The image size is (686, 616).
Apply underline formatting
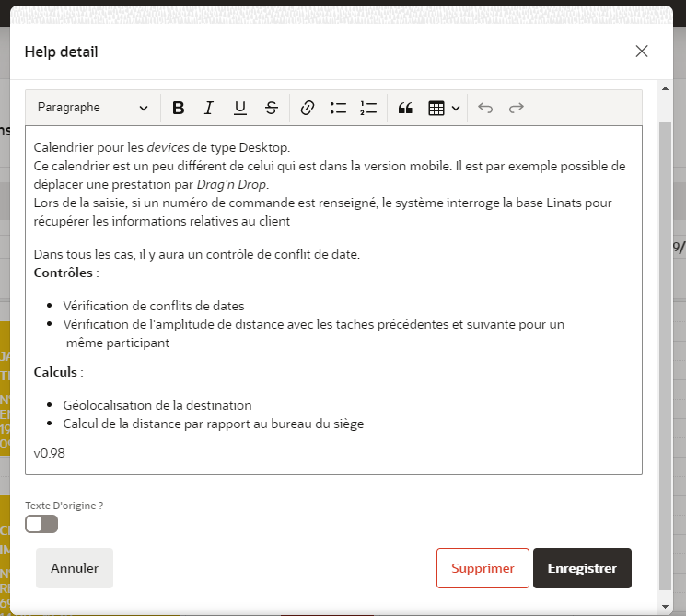(x=239, y=108)
